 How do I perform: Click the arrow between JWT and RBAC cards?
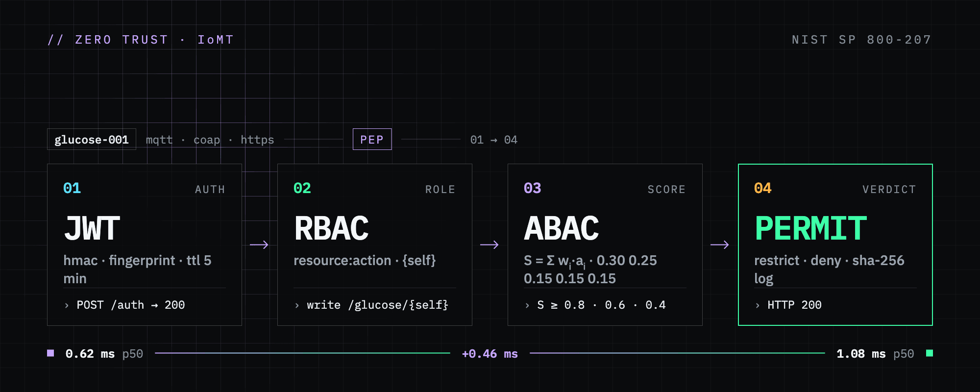click(259, 245)
